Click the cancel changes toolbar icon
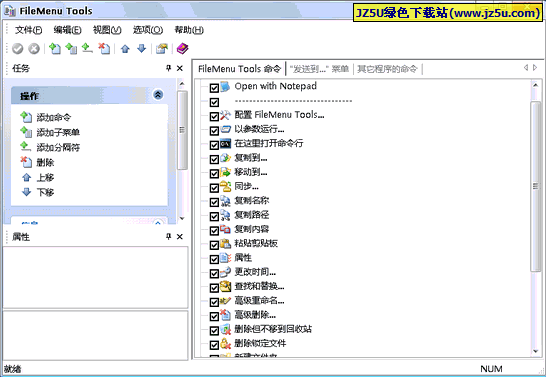 [x=34, y=49]
